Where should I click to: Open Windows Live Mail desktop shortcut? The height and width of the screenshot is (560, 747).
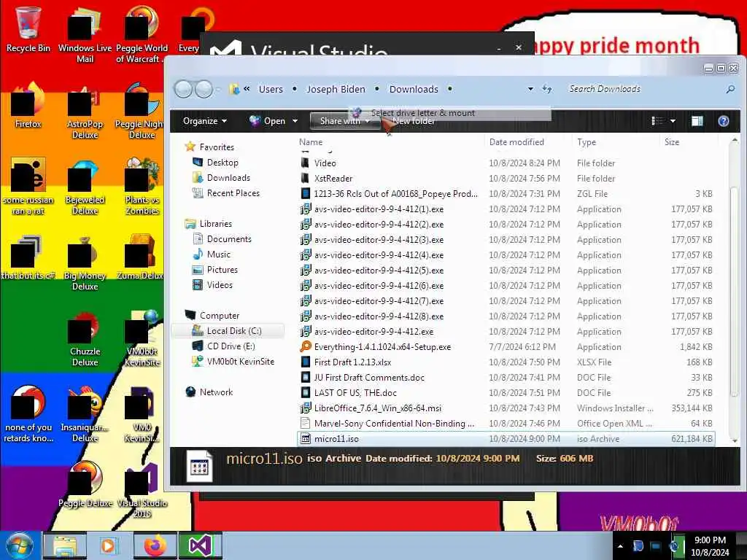[85, 34]
